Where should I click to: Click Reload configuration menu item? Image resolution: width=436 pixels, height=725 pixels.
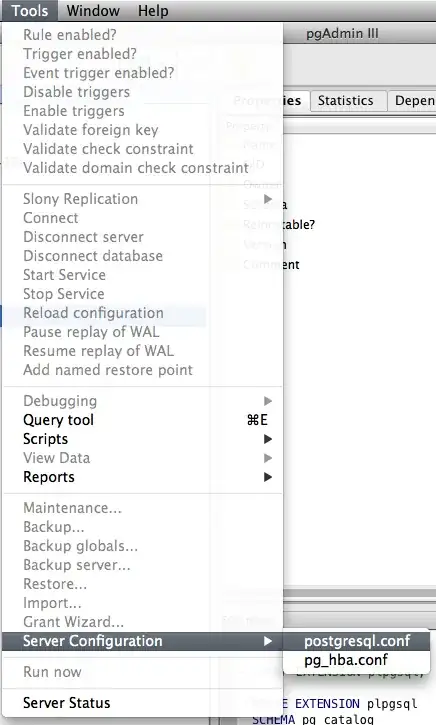pos(142,313)
